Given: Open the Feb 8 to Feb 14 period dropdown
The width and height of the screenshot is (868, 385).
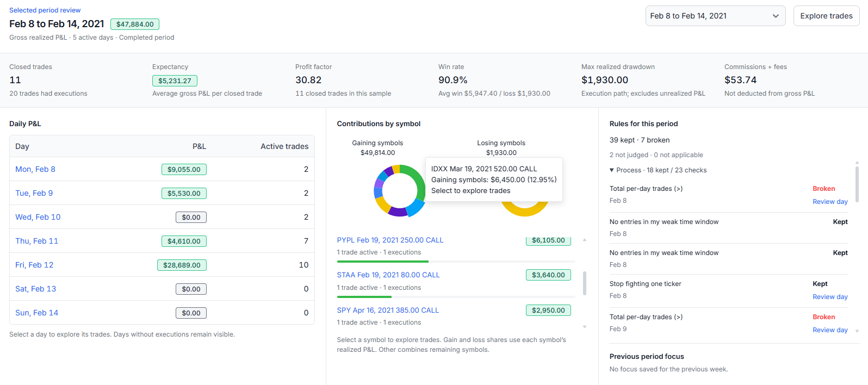Looking at the screenshot, I should 715,16.
